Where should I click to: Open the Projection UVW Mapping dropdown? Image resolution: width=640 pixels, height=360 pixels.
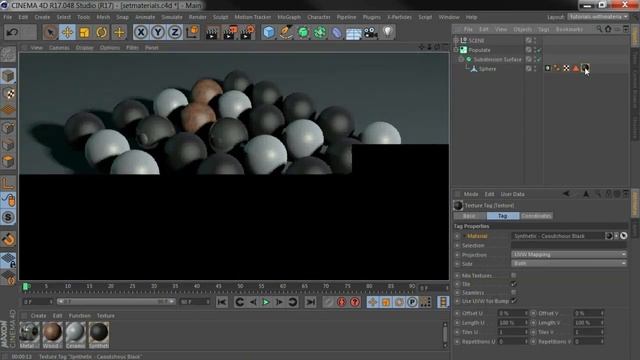pos(569,254)
